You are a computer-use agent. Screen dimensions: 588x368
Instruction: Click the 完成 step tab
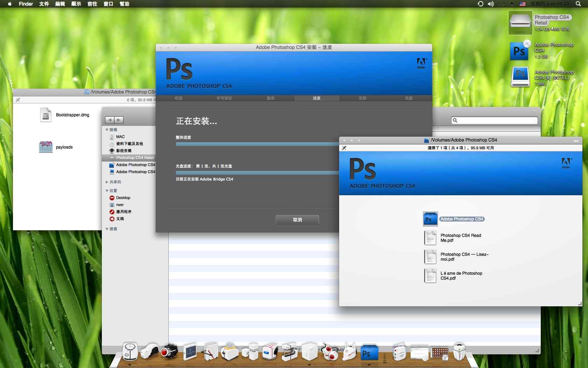pyautogui.click(x=409, y=98)
